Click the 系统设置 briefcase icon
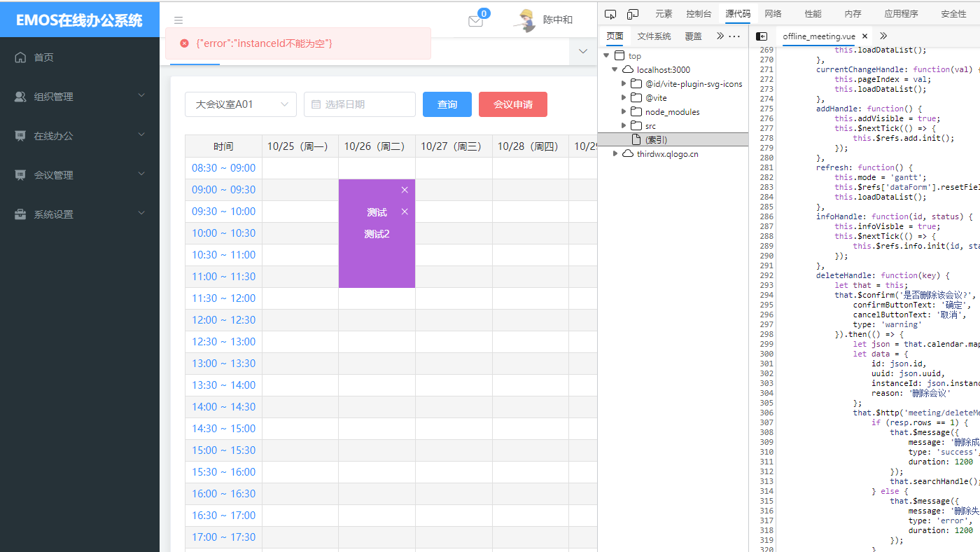This screenshot has width=980, height=552. pos(20,214)
